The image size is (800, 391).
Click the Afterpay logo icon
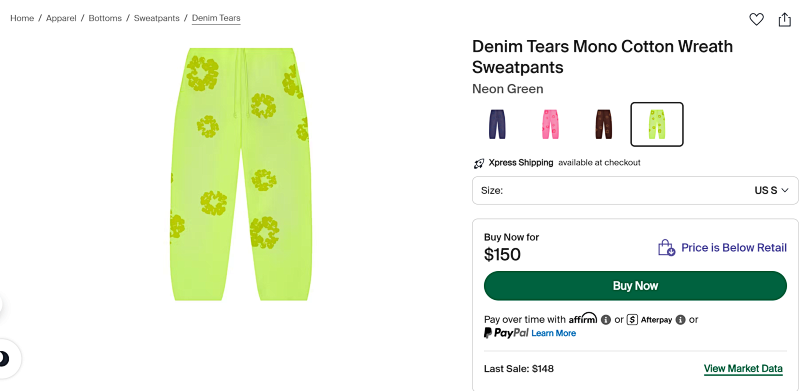point(633,320)
